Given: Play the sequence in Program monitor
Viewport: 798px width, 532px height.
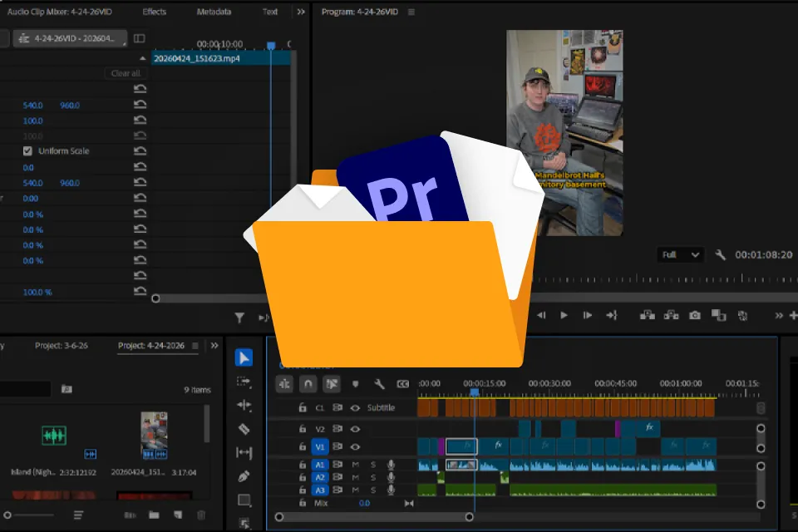Looking at the screenshot, I should click(564, 316).
